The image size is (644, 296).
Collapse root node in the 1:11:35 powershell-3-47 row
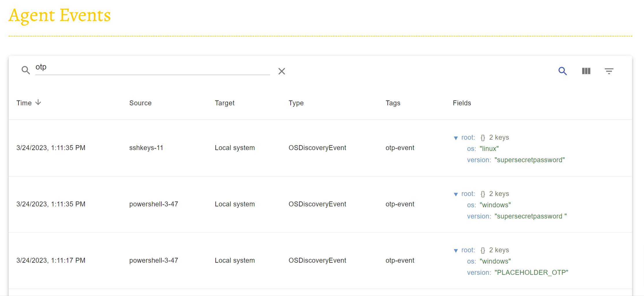[x=456, y=194]
